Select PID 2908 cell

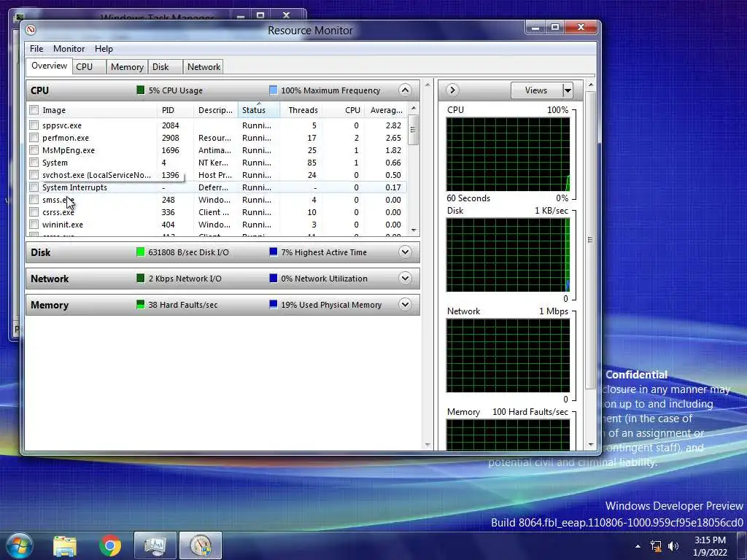tap(170, 138)
